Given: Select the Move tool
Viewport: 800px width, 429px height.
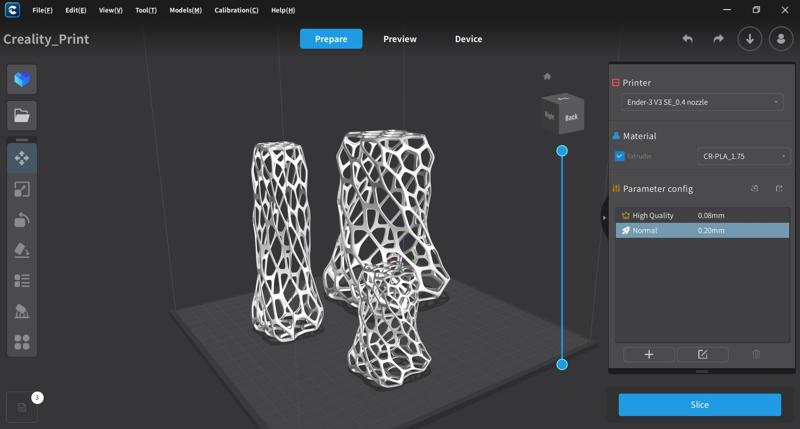Looking at the screenshot, I should (x=22, y=159).
